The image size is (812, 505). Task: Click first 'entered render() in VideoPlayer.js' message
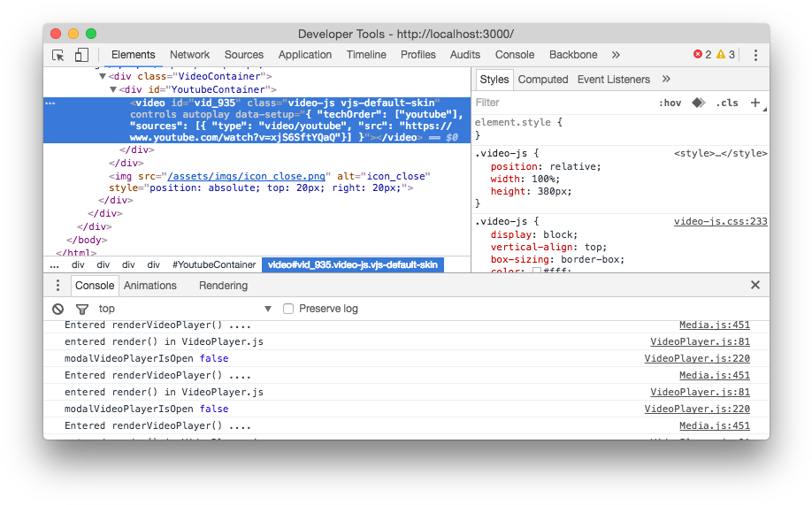pos(164,342)
